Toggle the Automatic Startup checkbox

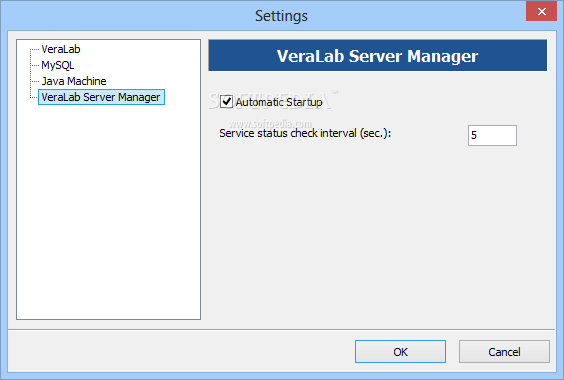point(226,102)
